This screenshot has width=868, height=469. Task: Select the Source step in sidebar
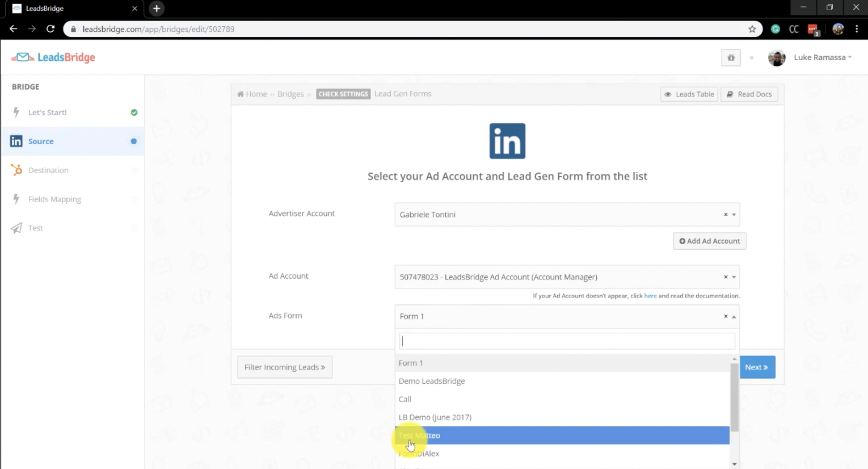click(74, 141)
